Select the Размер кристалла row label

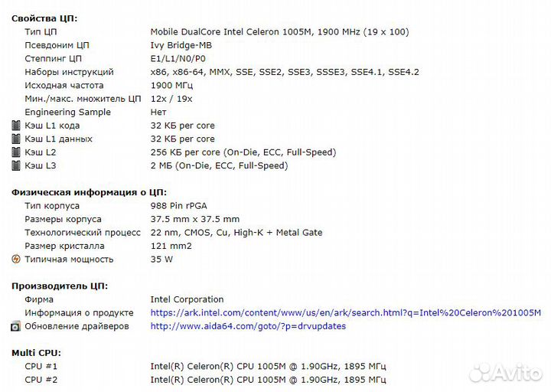point(64,246)
